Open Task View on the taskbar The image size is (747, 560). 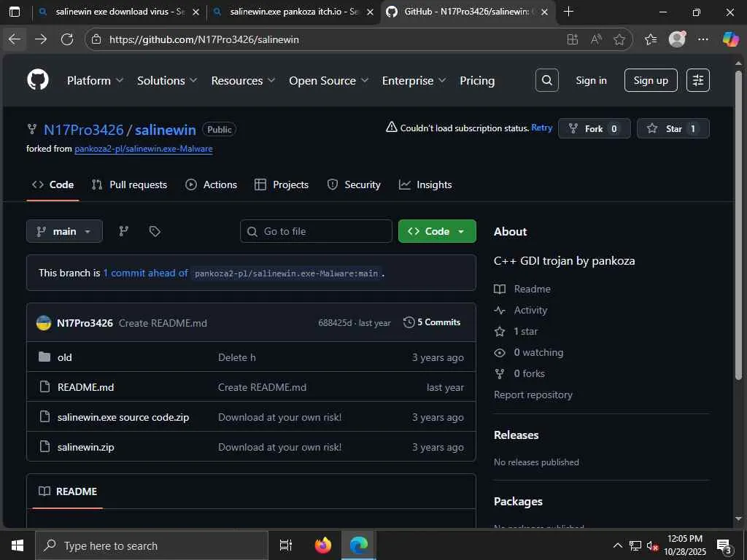point(285,545)
